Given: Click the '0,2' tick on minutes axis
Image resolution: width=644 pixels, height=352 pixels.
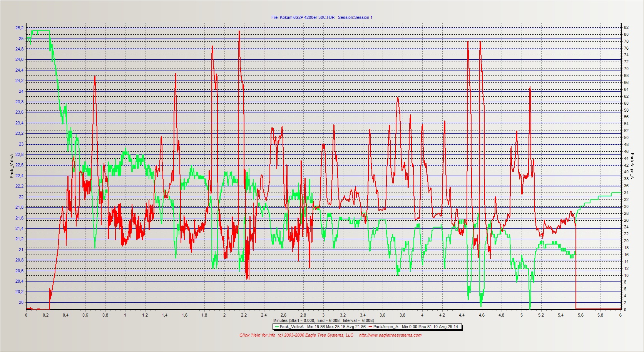Looking at the screenshot, I should pyautogui.click(x=46, y=315).
